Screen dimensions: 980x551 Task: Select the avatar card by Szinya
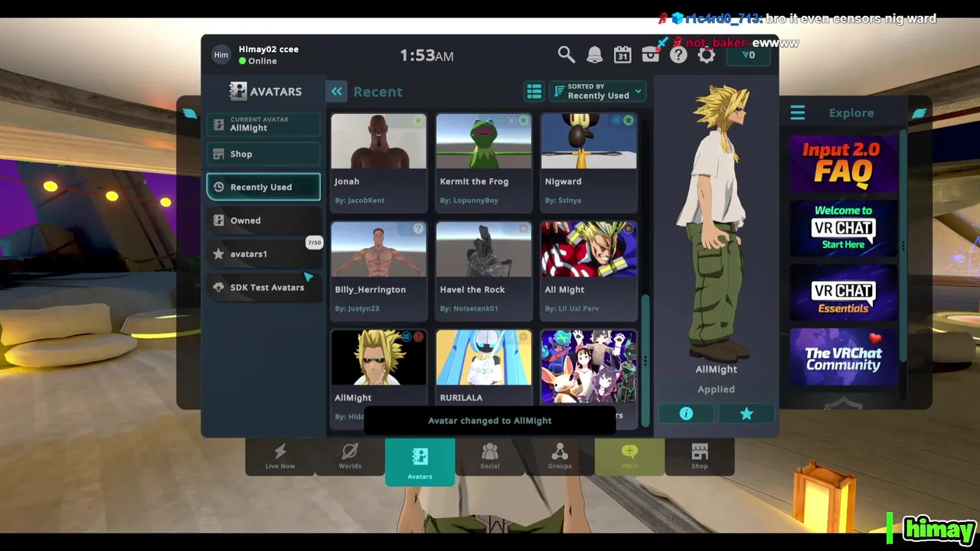[589, 163]
